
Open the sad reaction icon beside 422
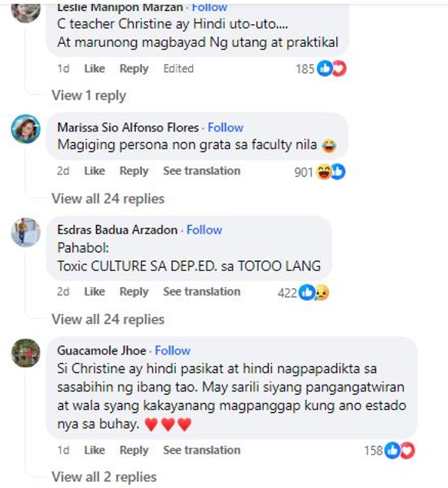[322, 293]
